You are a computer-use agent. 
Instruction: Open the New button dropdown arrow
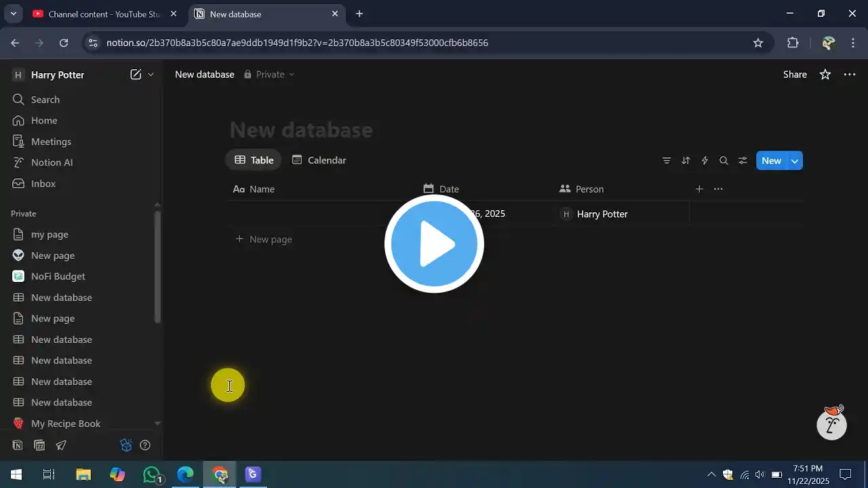795,161
